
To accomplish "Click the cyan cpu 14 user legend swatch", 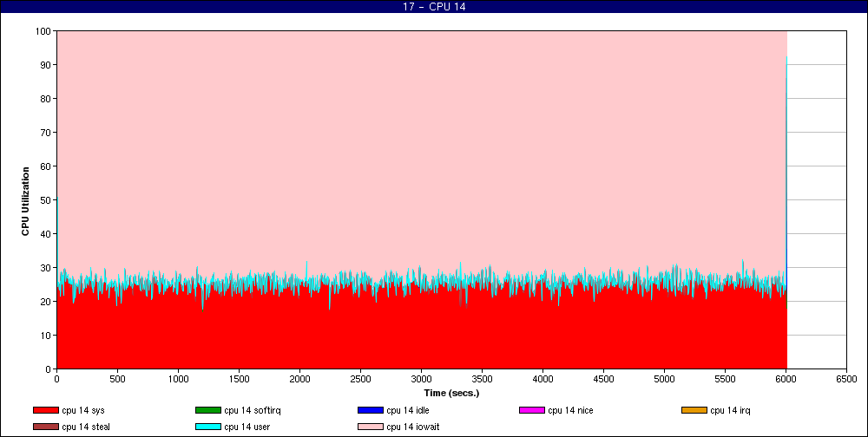I will pos(208,427).
